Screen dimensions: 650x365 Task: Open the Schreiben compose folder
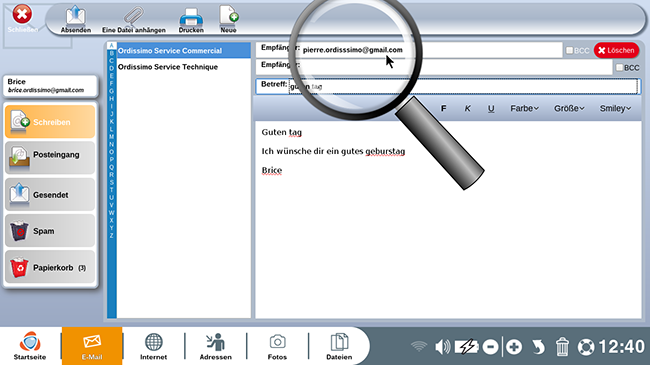click(x=50, y=122)
